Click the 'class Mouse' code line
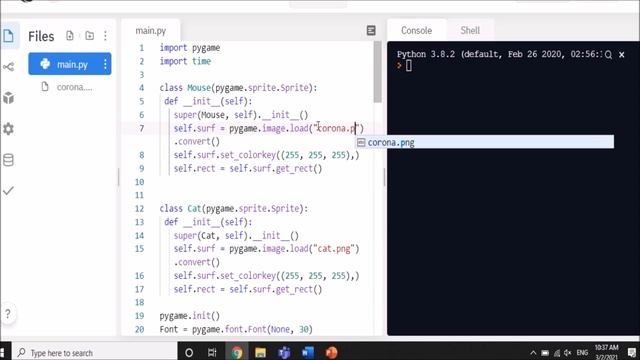This screenshot has height=360, width=640. click(x=238, y=88)
